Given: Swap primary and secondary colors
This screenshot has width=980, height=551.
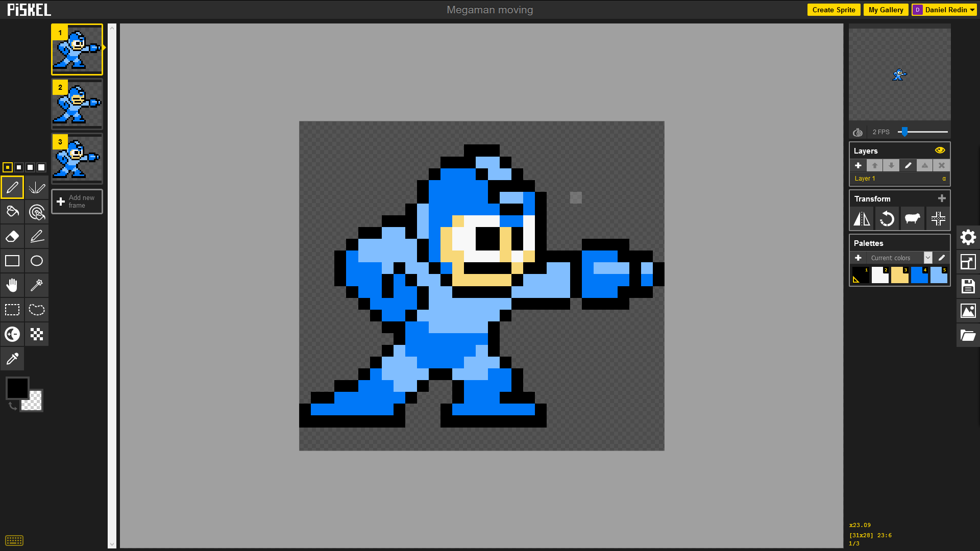Looking at the screenshot, I should pyautogui.click(x=13, y=406).
